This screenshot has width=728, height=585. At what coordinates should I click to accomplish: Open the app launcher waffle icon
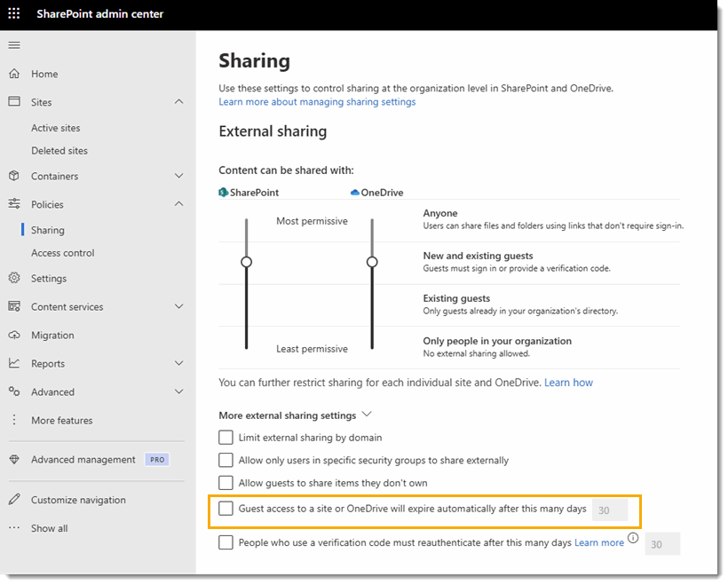click(14, 13)
